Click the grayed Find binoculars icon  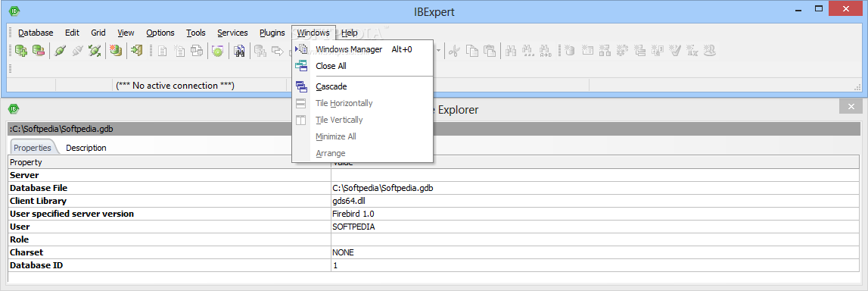[x=511, y=51]
